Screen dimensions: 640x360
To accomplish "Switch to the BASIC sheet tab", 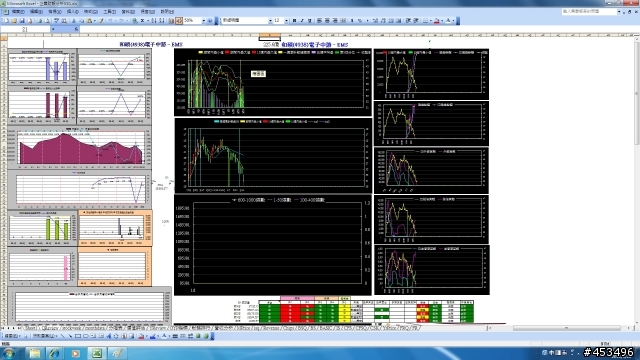I will point(325,328).
